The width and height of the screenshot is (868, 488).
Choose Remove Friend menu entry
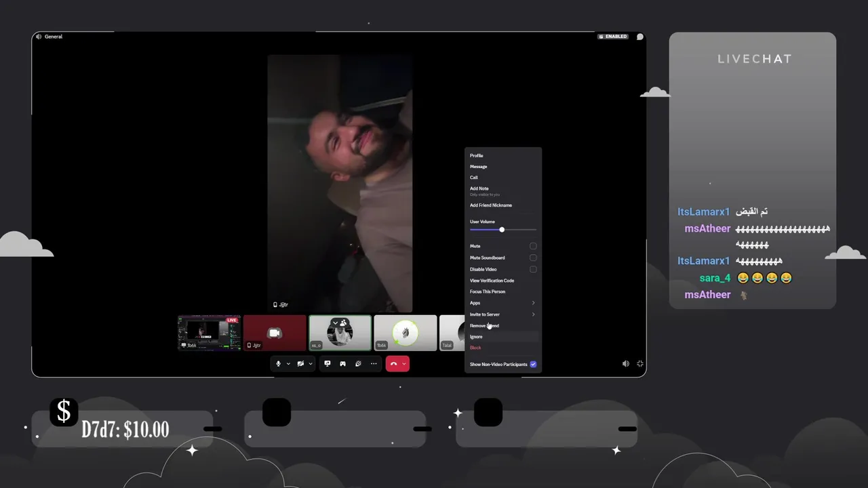[x=503, y=326]
